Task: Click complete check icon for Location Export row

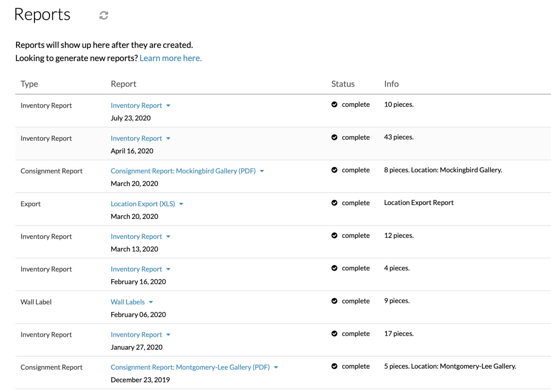Action: (x=334, y=203)
